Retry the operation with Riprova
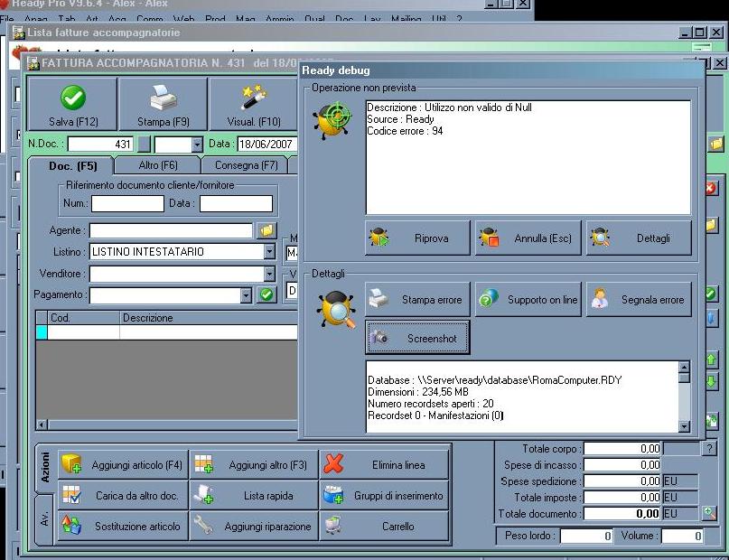729x560 pixels. pos(417,238)
